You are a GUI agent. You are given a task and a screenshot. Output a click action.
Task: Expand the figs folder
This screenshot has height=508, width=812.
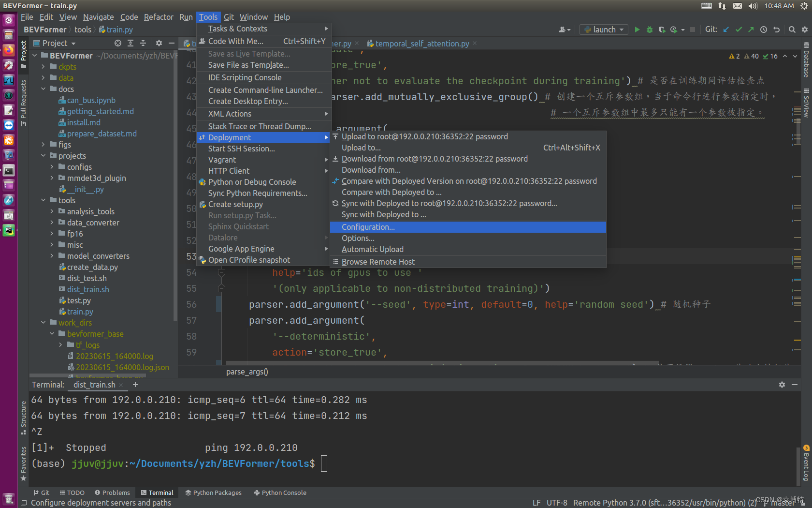pos(43,145)
